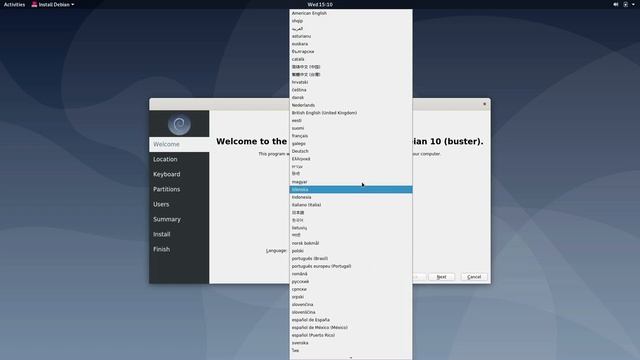Viewport: 640px width, 360px height.
Task: Choose eesti from language list
Action: pyautogui.click(x=351, y=120)
